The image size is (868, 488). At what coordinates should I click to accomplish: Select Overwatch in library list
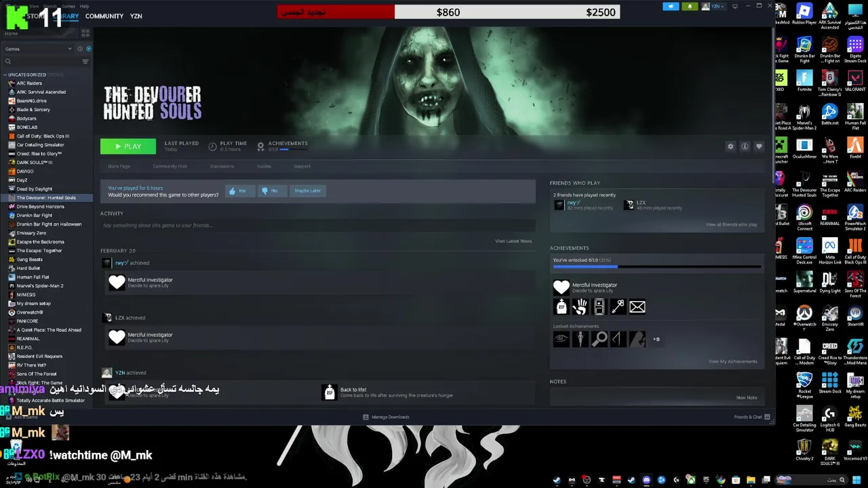click(30, 312)
